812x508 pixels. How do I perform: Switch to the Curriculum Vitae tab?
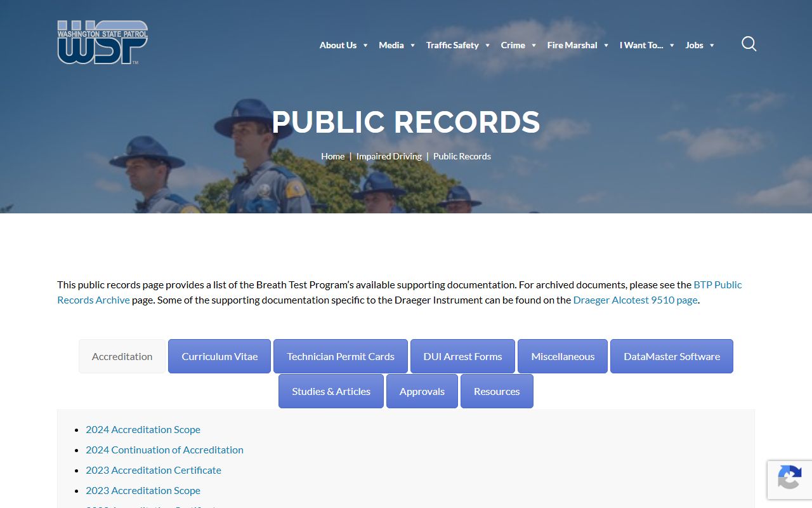(219, 356)
